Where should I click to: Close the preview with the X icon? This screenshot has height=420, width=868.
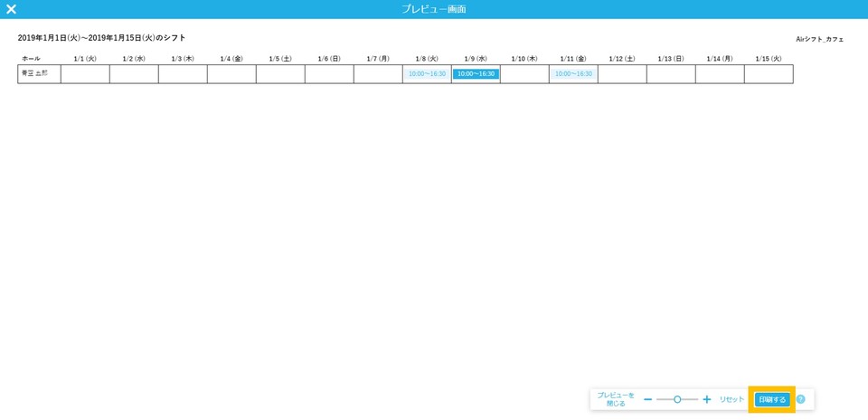tap(11, 9)
